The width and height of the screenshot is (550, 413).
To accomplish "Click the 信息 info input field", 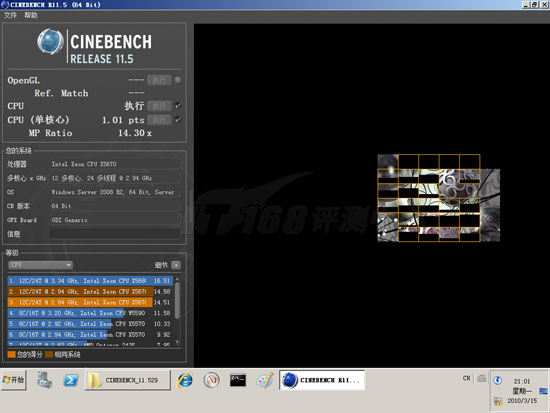I will 115,234.
